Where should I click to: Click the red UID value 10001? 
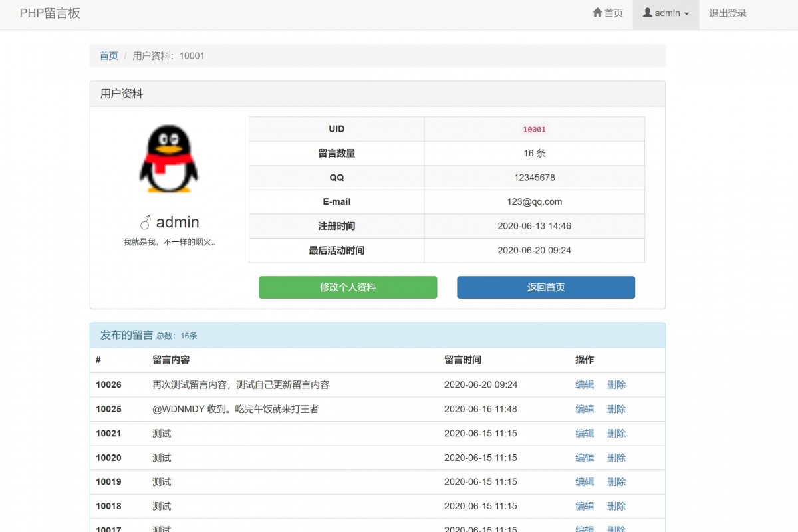tap(534, 129)
